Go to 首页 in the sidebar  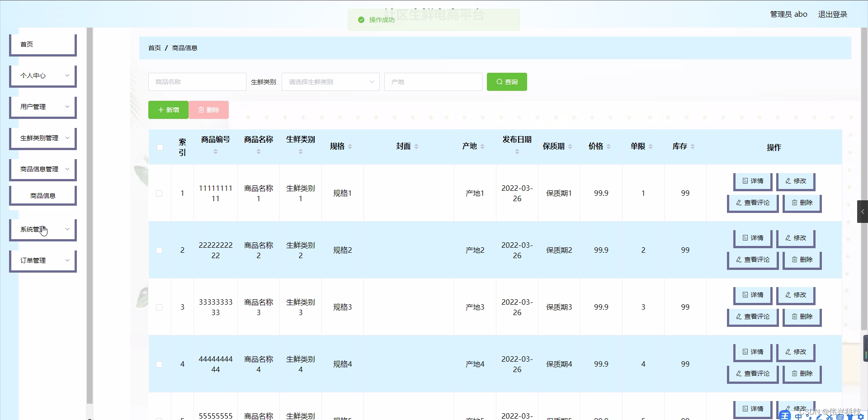click(x=43, y=45)
